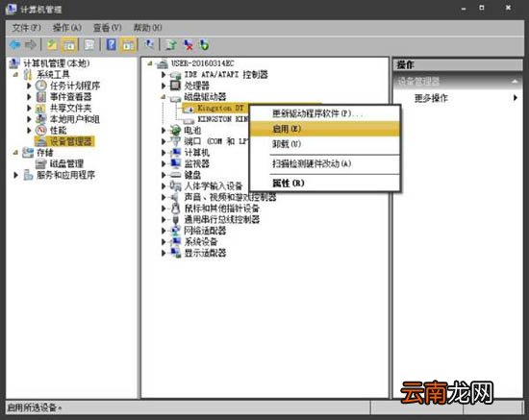
Task: Collapse the 系统工具 tree node arrow
Action: pyautogui.click(x=15, y=75)
